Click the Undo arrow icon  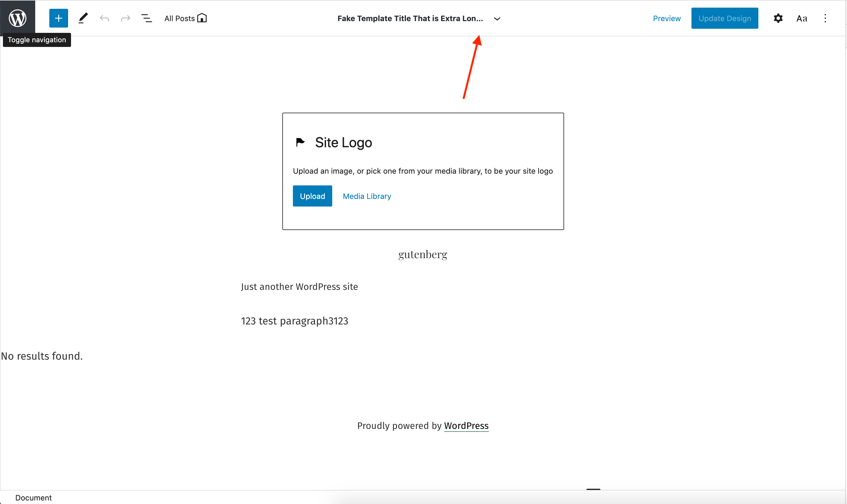tap(105, 18)
